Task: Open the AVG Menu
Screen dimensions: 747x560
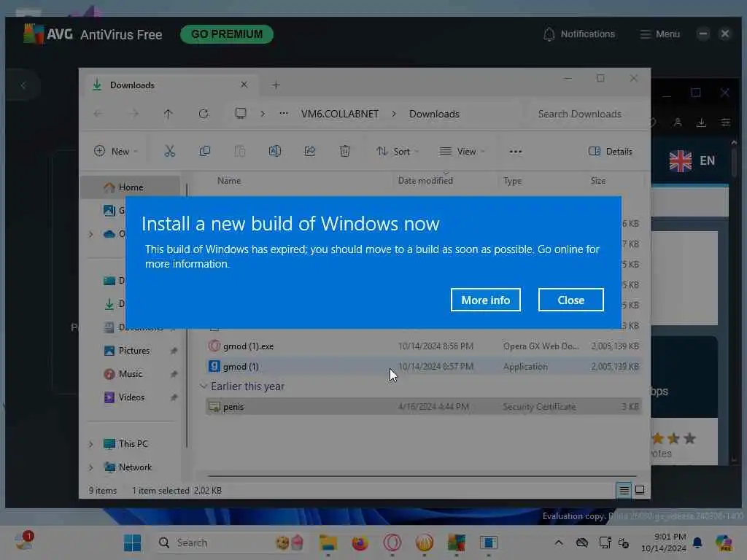Action: pyautogui.click(x=659, y=34)
